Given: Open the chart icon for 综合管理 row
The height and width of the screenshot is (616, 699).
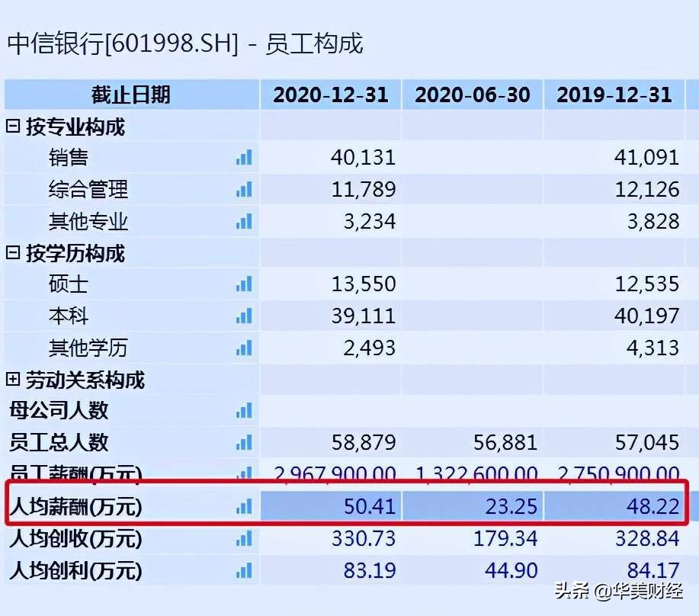Looking at the screenshot, I should (244, 190).
